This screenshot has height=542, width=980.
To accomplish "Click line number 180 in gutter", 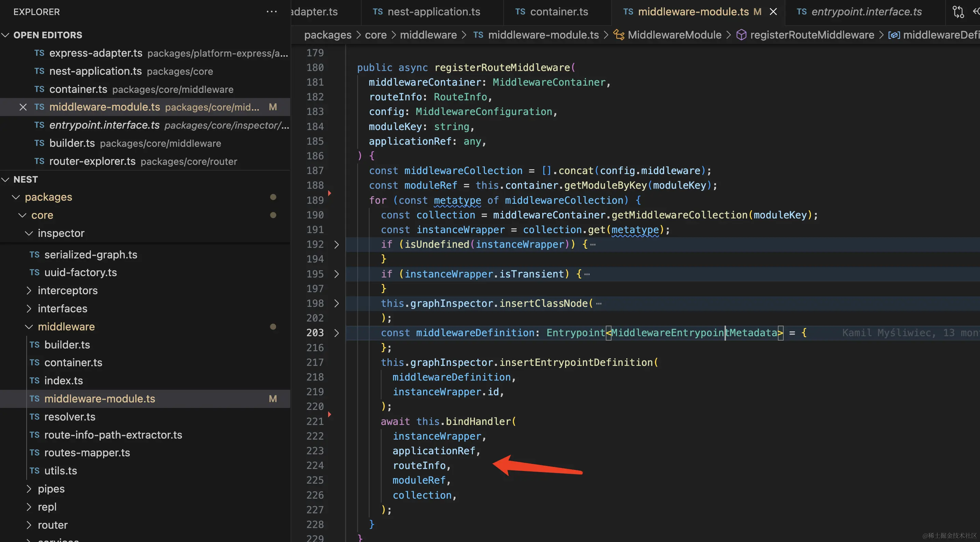I will [x=315, y=68].
